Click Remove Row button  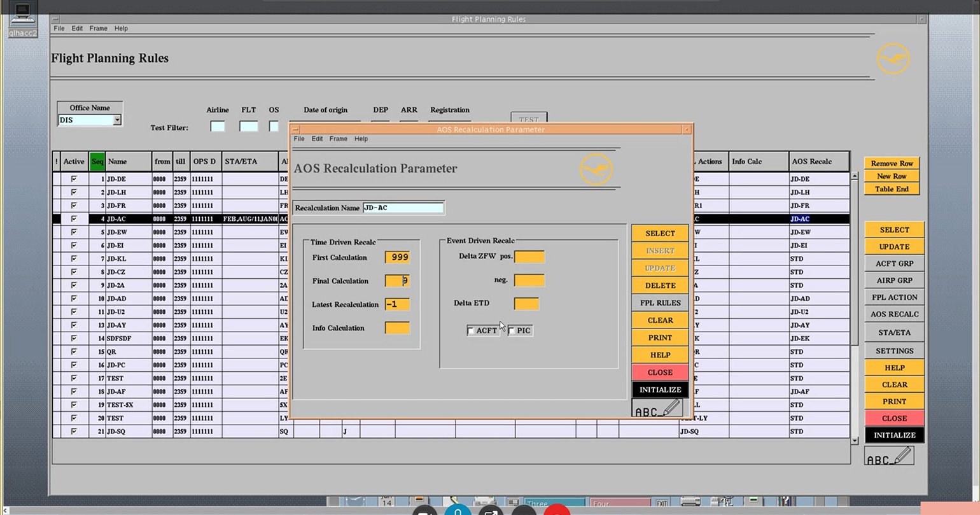[892, 164]
